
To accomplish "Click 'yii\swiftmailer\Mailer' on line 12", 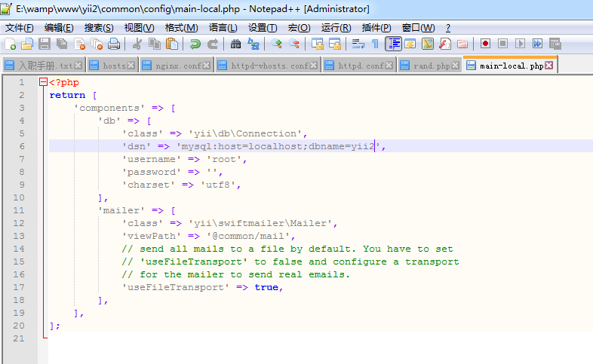I will pos(260,223).
